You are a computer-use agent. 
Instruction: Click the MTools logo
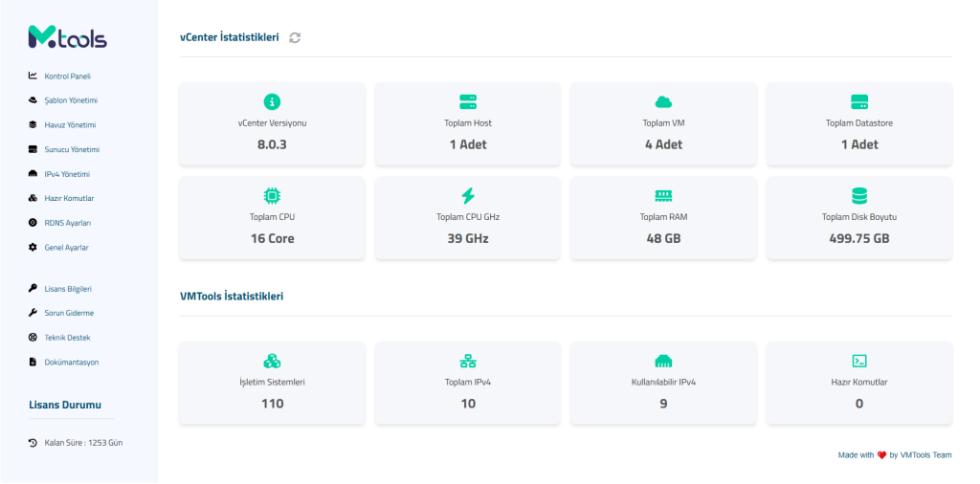pos(68,36)
